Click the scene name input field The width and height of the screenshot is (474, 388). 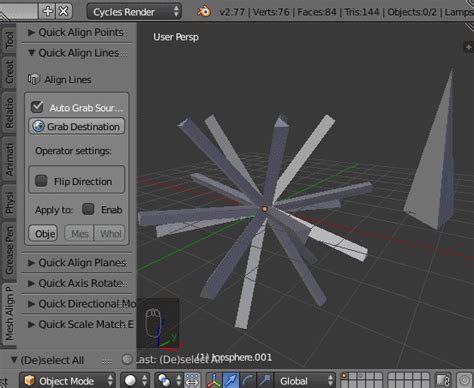[19, 11]
